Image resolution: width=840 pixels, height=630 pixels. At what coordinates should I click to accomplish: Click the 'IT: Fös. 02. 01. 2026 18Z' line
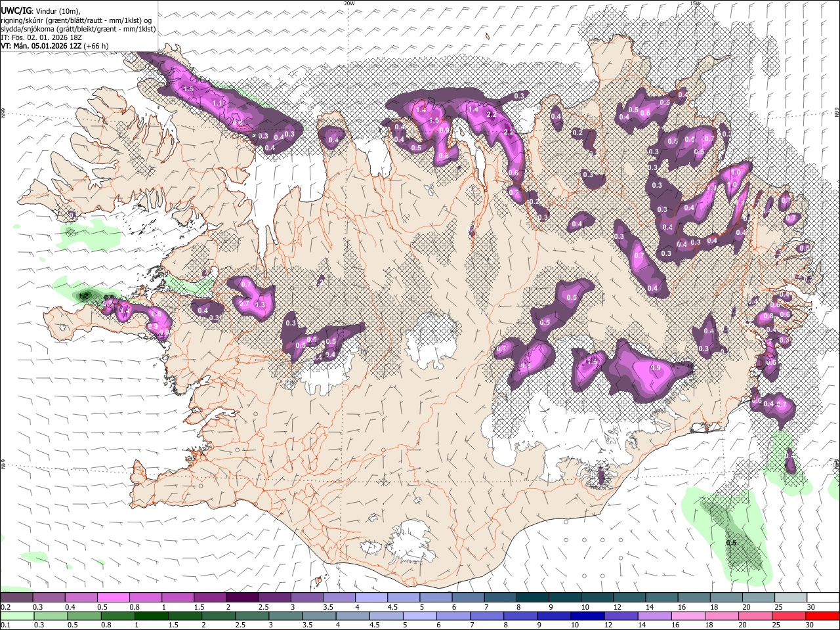coord(41,37)
